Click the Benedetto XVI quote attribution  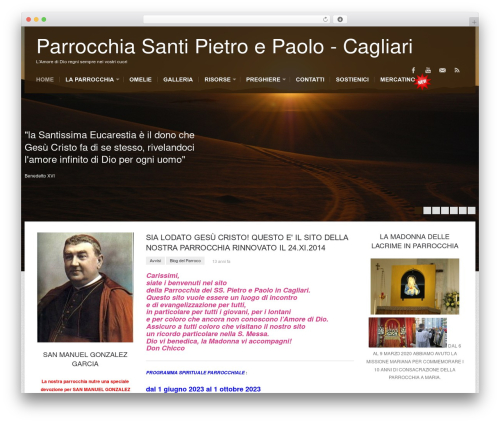40,176
